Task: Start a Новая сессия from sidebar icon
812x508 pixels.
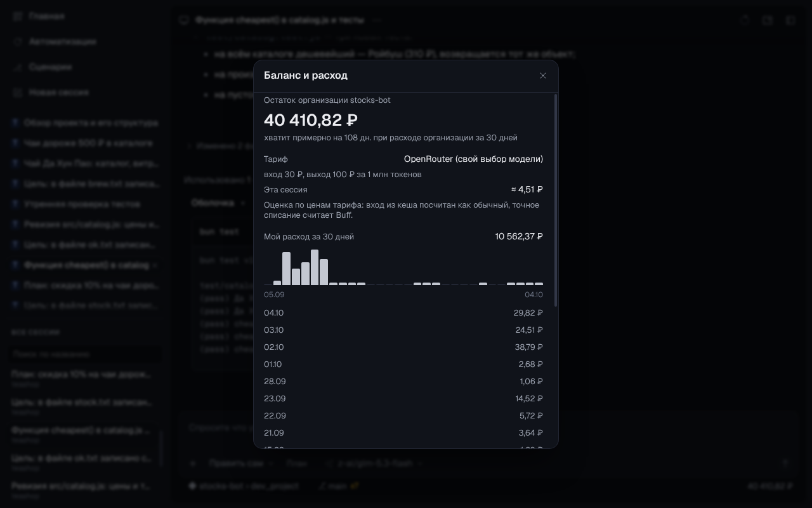Action: click(18, 92)
